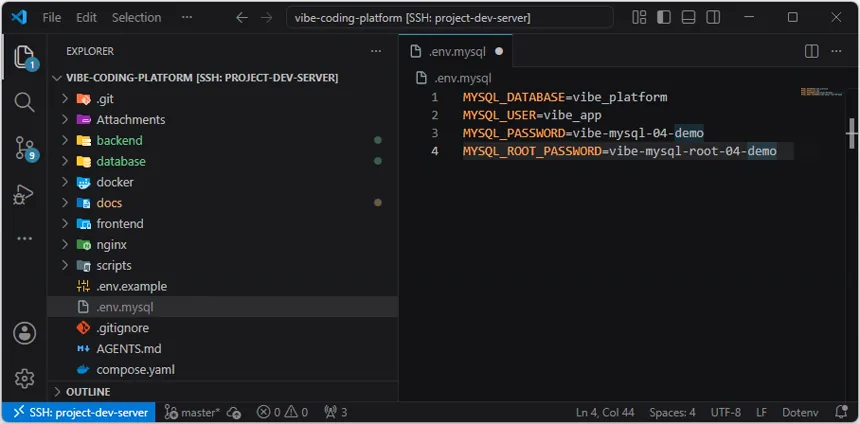This screenshot has height=424, width=860.
Task: Select the .env.mysql editor tab
Action: point(455,52)
